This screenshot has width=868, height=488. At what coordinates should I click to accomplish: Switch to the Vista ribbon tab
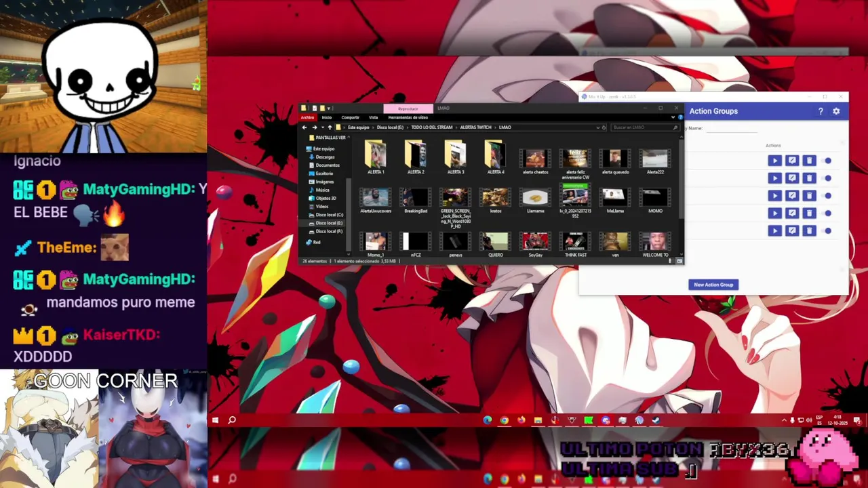374,117
